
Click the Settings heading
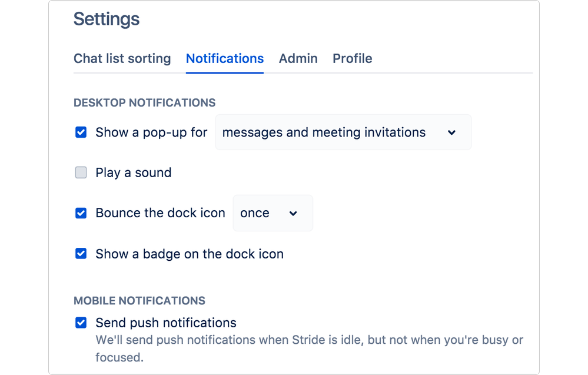coord(106,19)
